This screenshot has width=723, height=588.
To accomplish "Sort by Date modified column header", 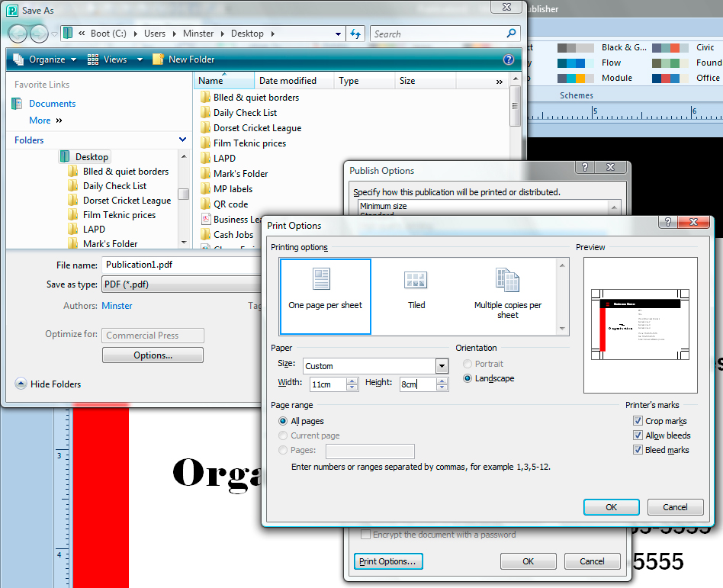I will [288, 81].
